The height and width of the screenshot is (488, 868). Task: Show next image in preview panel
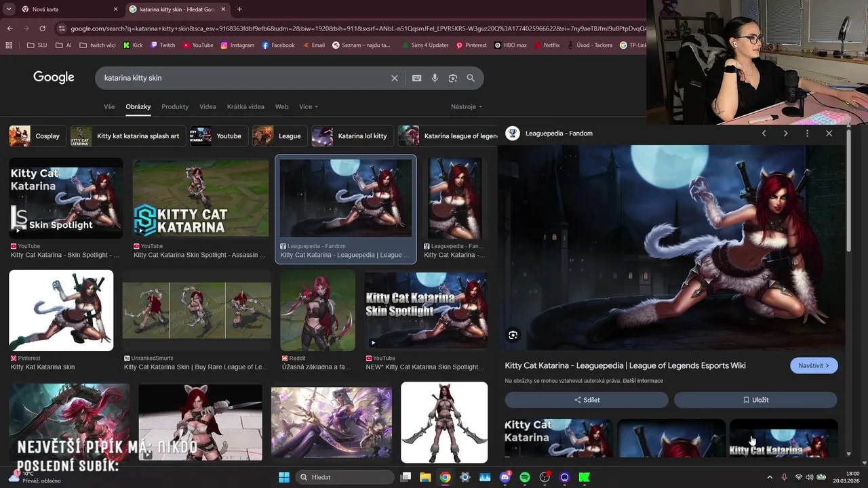pyautogui.click(x=786, y=134)
